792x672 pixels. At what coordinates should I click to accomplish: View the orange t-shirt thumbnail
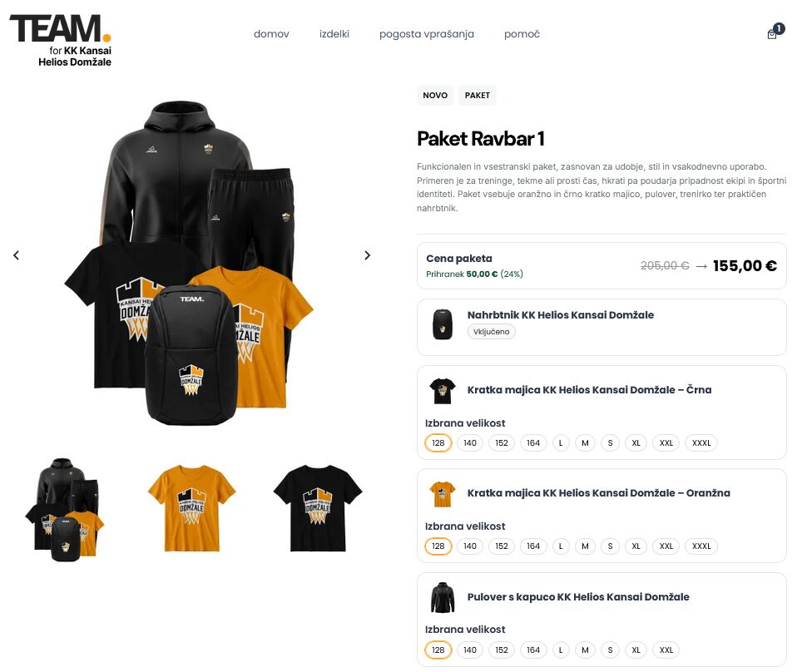tap(191, 508)
